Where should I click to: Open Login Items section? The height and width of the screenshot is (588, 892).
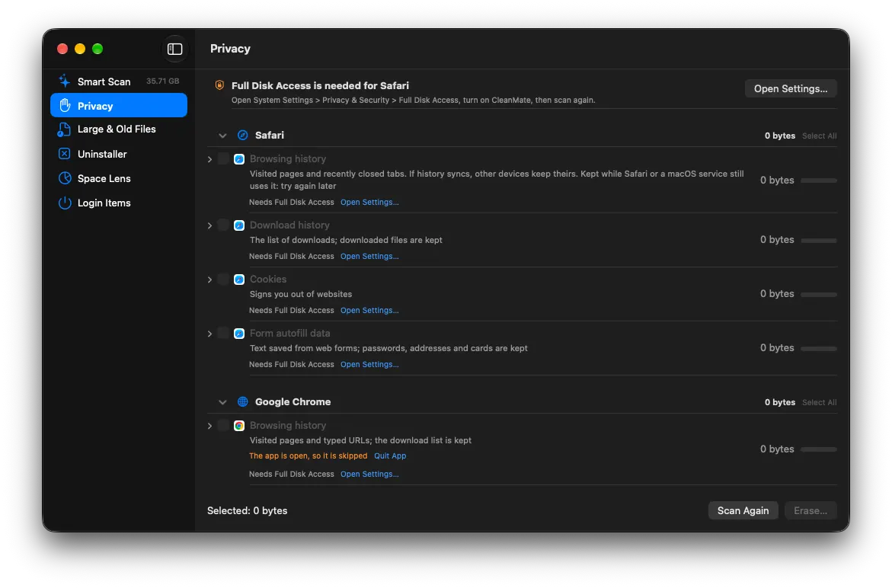coord(118,203)
